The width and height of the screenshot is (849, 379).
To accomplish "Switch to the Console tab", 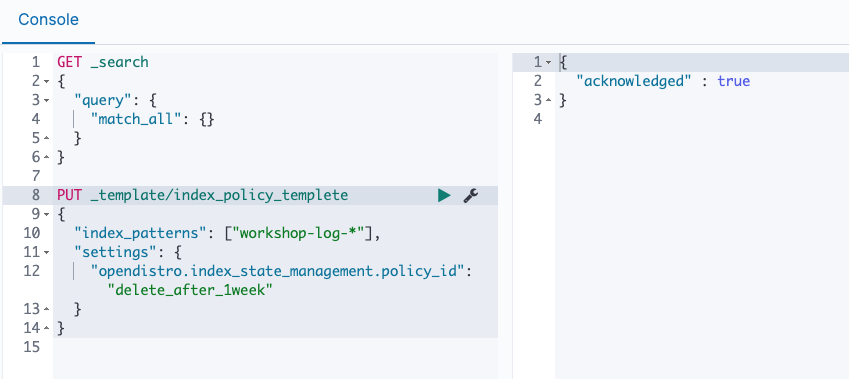I will 48,19.
